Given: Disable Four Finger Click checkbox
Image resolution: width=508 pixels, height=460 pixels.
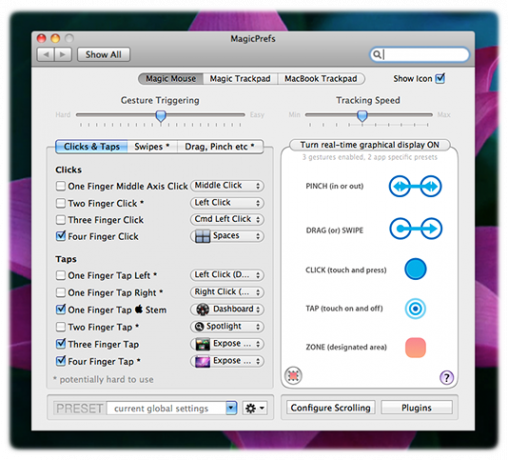Looking at the screenshot, I should [61, 236].
